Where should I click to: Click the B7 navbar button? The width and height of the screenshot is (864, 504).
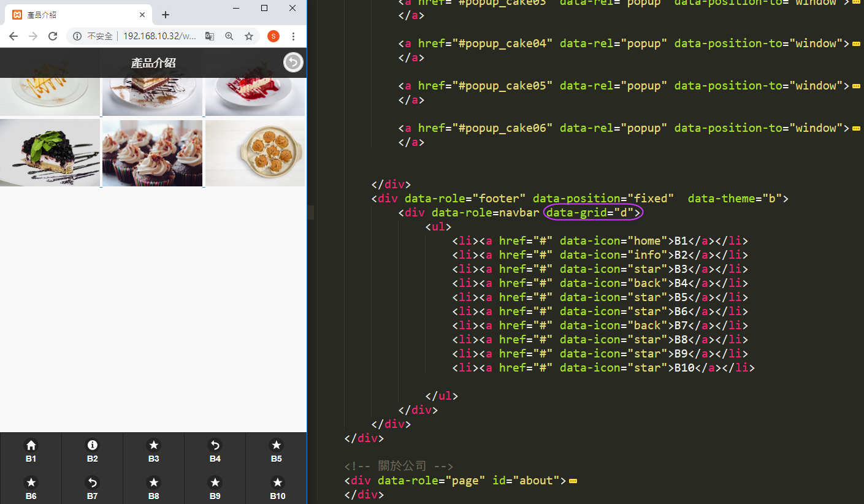(92, 488)
